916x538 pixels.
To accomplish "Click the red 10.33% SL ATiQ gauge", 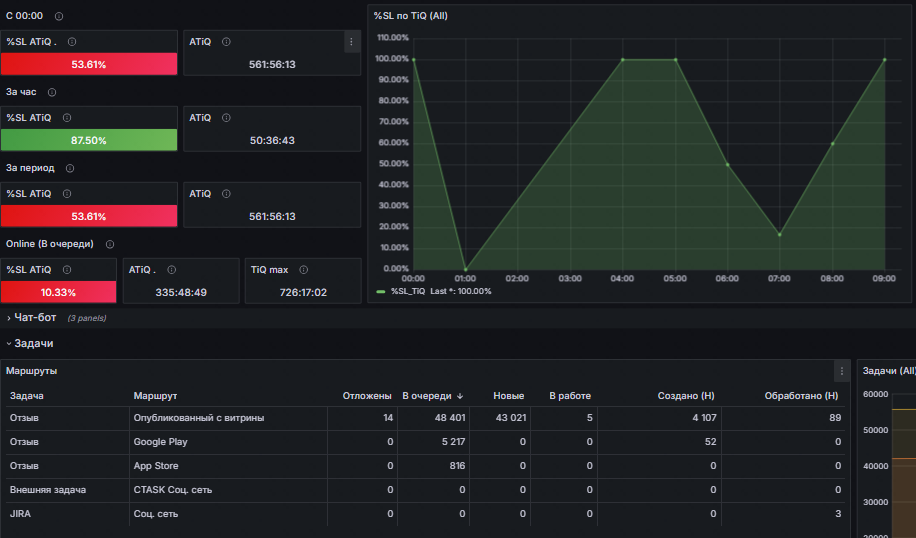I will click(58, 292).
